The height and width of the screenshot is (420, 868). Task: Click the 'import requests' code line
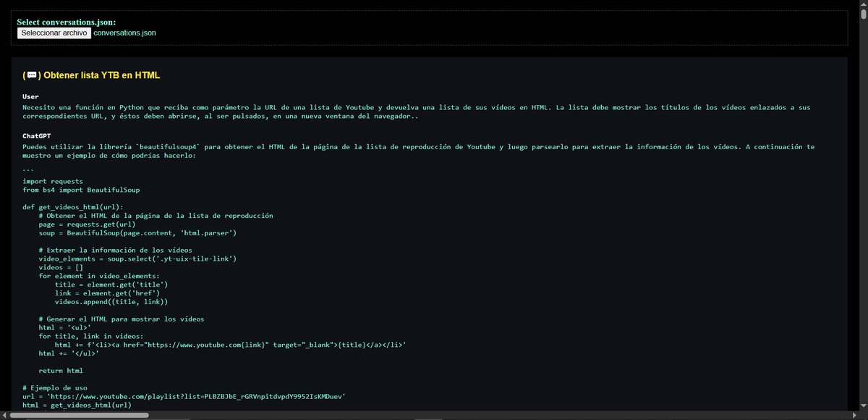click(x=53, y=181)
